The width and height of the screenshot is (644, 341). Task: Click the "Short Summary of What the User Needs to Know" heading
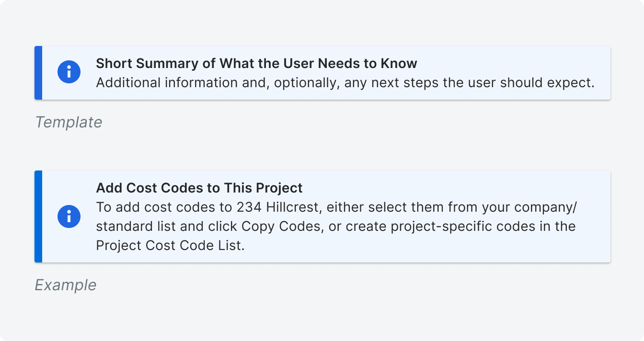coord(256,63)
